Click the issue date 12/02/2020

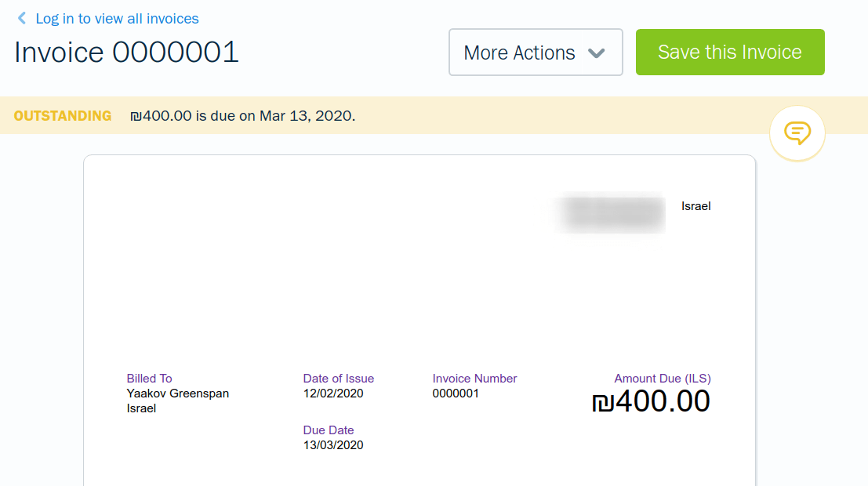(x=333, y=394)
